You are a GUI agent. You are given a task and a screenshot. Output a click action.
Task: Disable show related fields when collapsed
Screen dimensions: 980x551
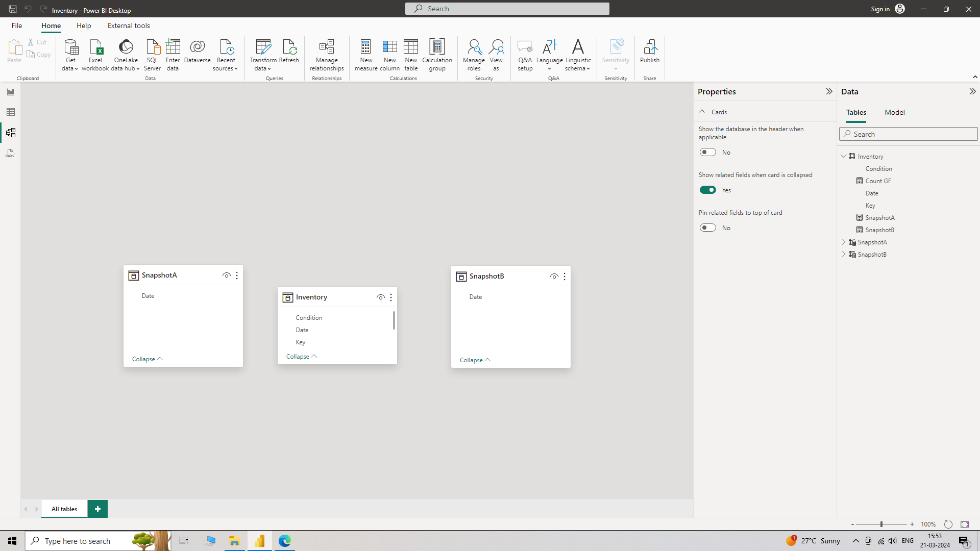(x=707, y=190)
